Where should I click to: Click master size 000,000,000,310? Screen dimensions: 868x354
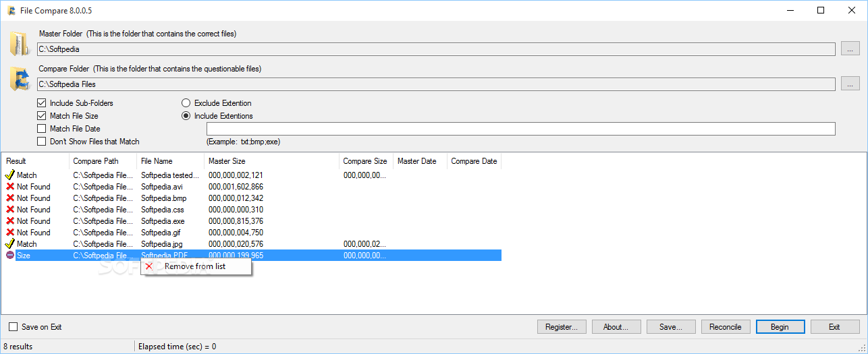[x=236, y=210]
